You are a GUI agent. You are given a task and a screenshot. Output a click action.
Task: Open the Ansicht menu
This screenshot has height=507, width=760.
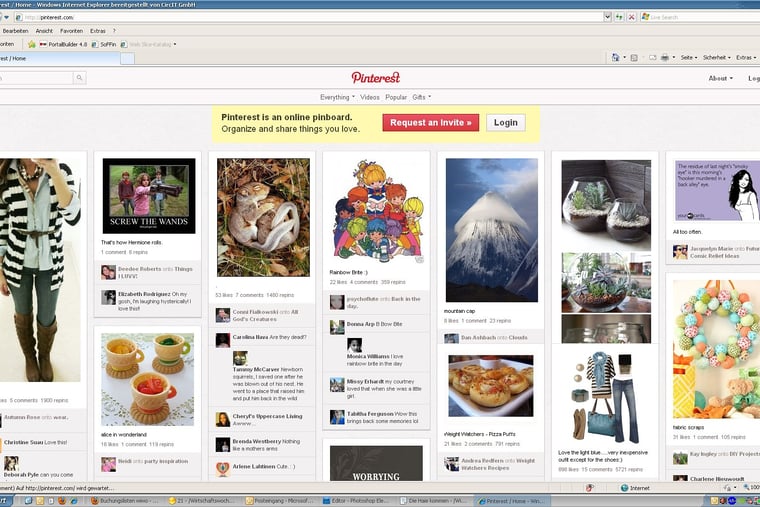(44, 31)
